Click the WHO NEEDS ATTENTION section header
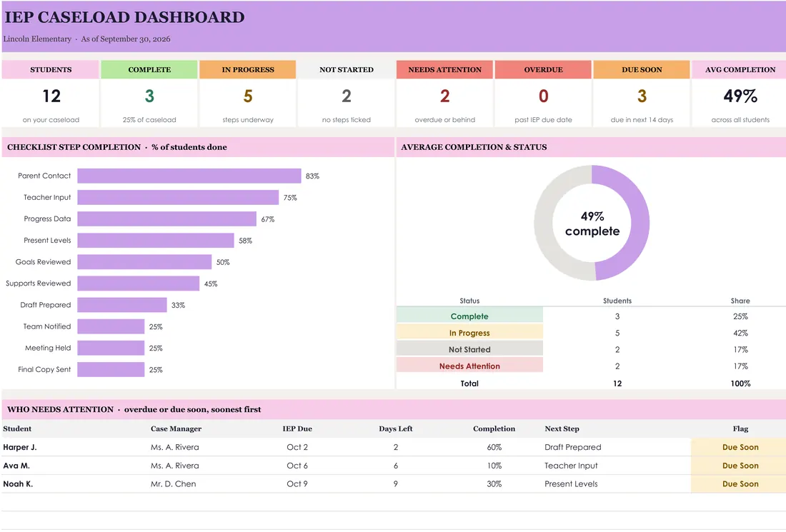The height and width of the screenshot is (532, 786). click(394, 410)
